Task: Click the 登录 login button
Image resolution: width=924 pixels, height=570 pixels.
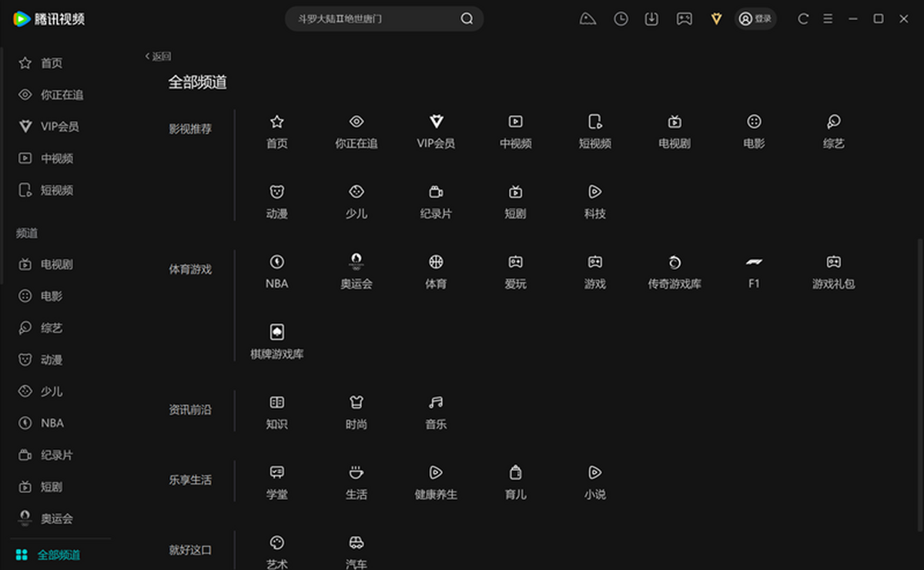Action: click(755, 18)
